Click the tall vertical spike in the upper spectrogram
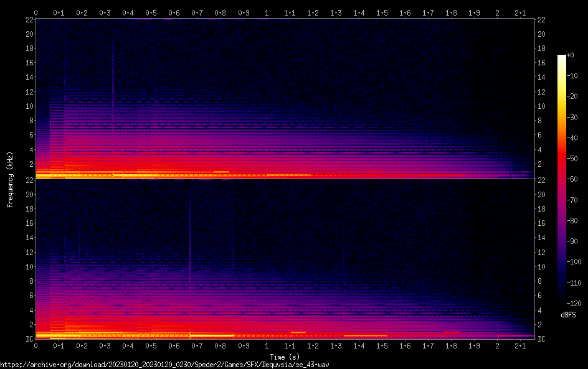 (x=113, y=87)
